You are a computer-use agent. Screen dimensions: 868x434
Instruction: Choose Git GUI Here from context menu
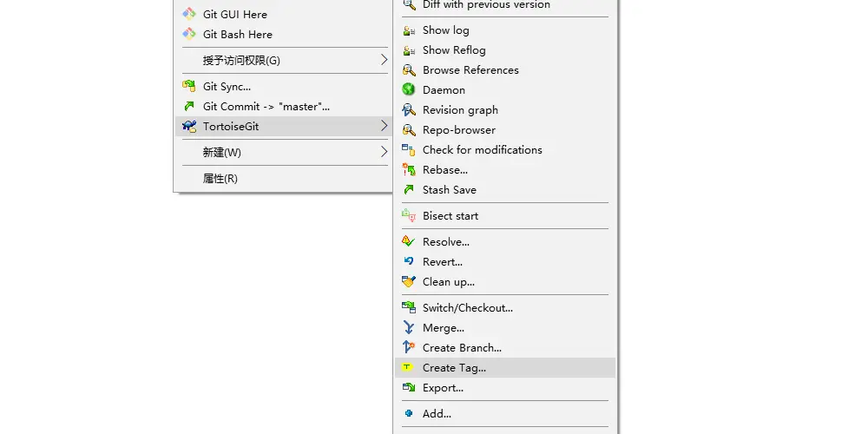(x=283, y=15)
